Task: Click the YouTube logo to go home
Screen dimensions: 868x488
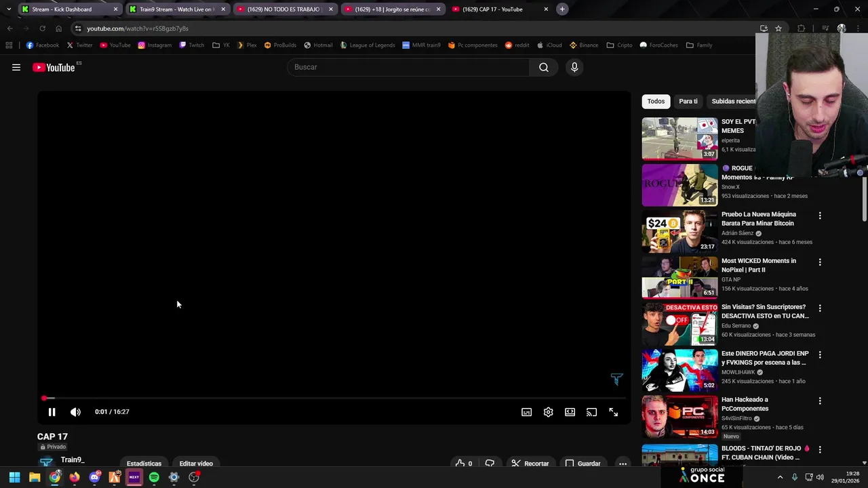Action: pos(54,67)
